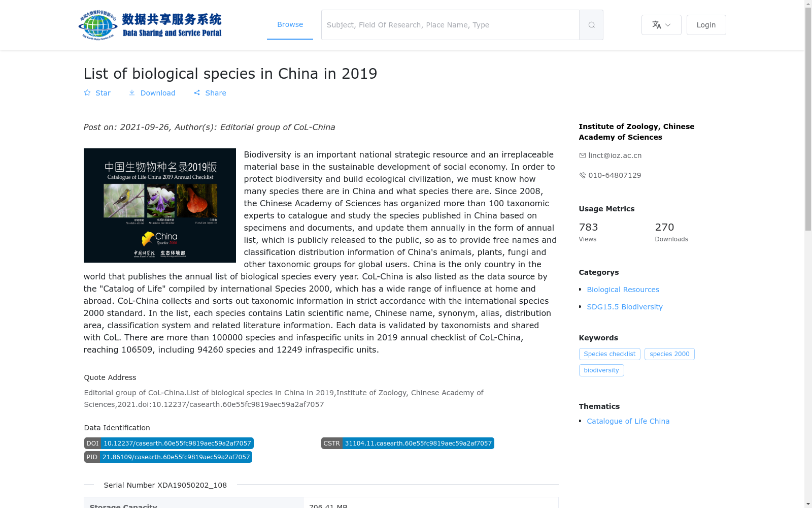Click the Star icon for this dataset
The width and height of the screenshot is (812, 508).
[x=87, y=93]
